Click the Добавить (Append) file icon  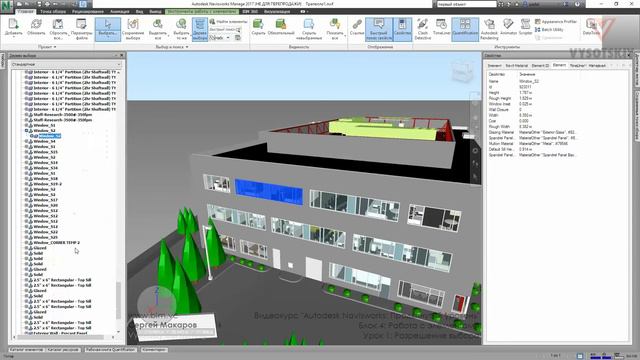[13, 24]
